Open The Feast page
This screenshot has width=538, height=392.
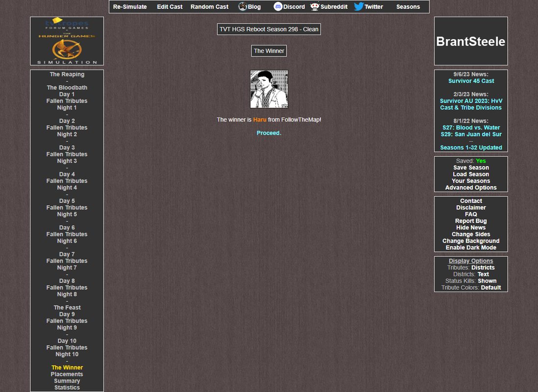(x=67, y=308)
